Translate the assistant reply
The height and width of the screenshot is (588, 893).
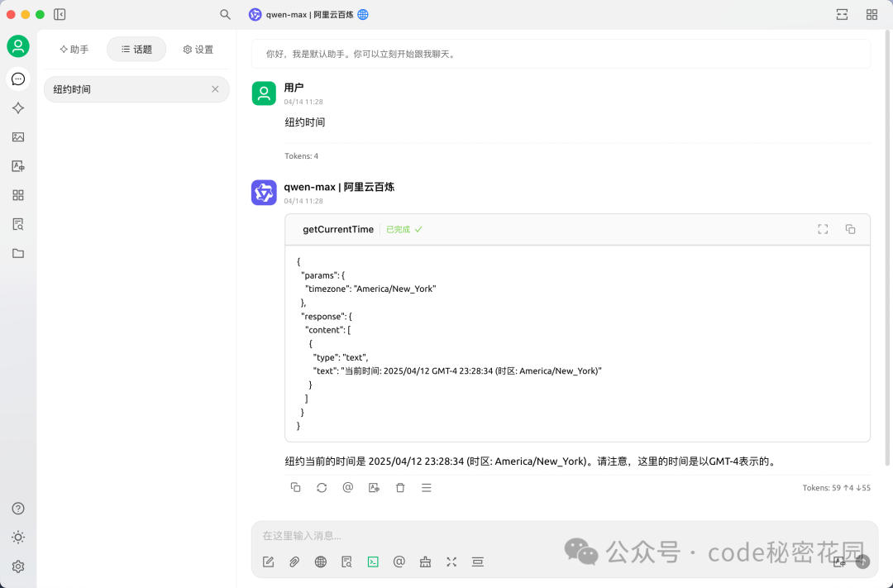pos(375,488)
